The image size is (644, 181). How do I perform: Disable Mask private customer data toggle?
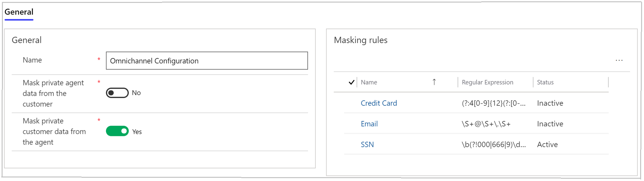coord(117,131)
